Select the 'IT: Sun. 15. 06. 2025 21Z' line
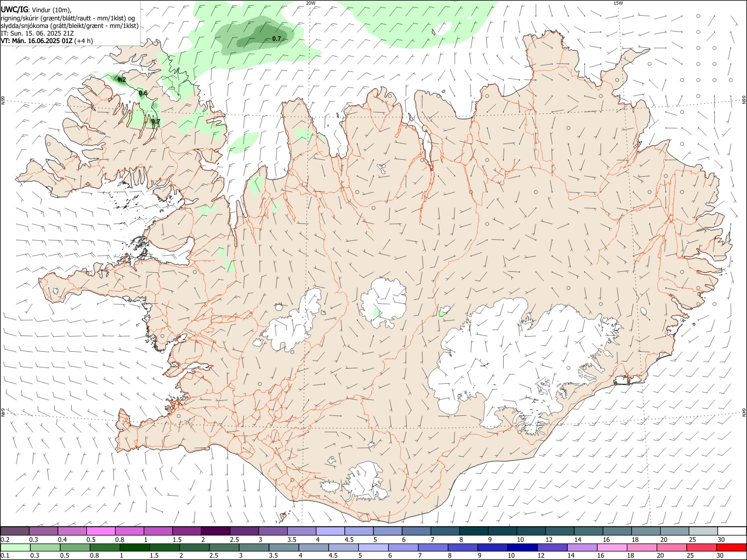 37,33
